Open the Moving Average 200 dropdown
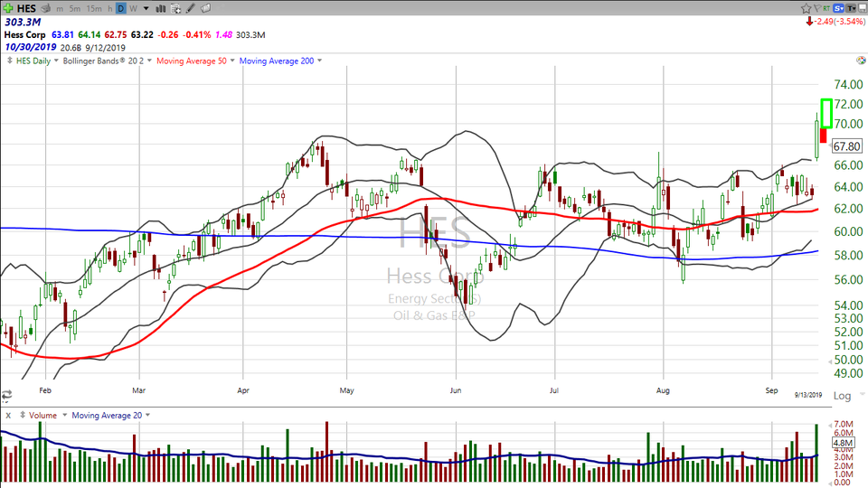This screenshot has width=868, height=488. (x=319, y=61)
